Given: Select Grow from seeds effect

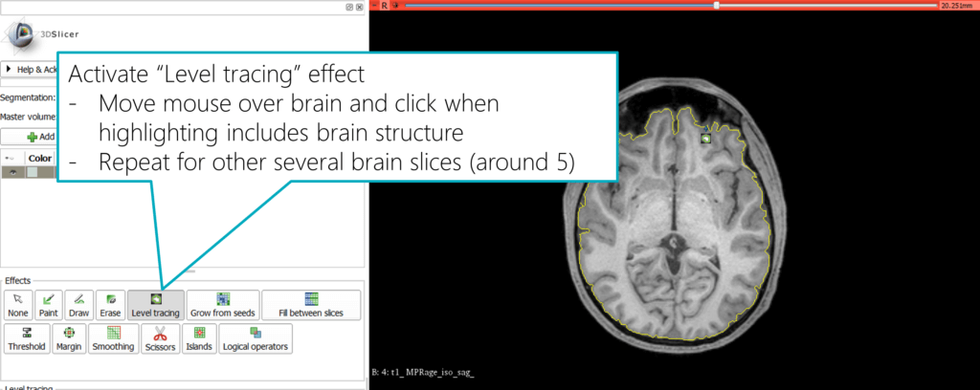Looking at the screenshot, I should [x=222, y=305].
